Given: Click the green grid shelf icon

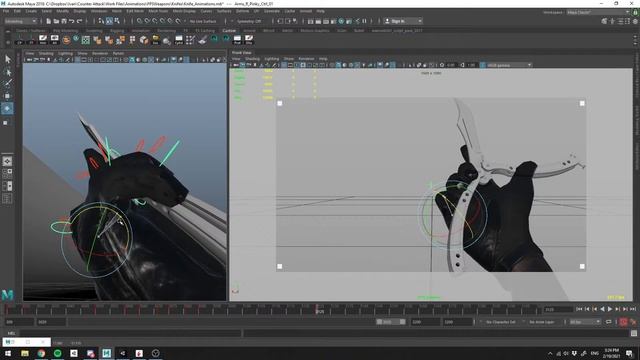Looking at the screenshot, I should 85,40.
